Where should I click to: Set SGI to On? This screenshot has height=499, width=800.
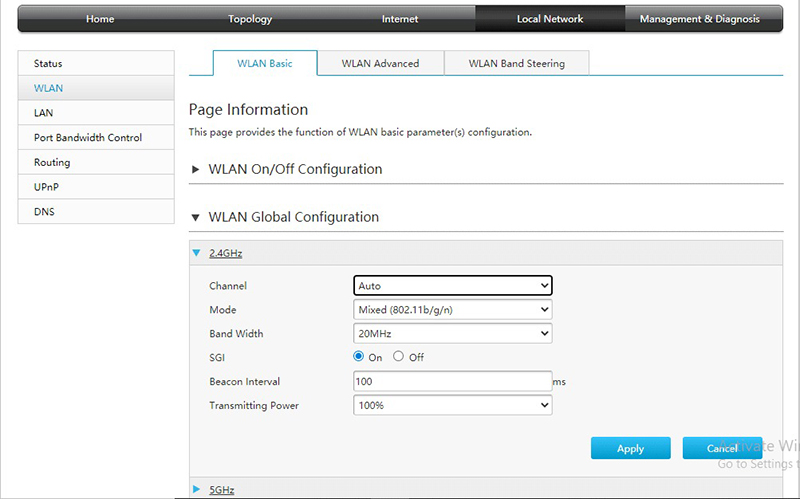pos(359,357)
